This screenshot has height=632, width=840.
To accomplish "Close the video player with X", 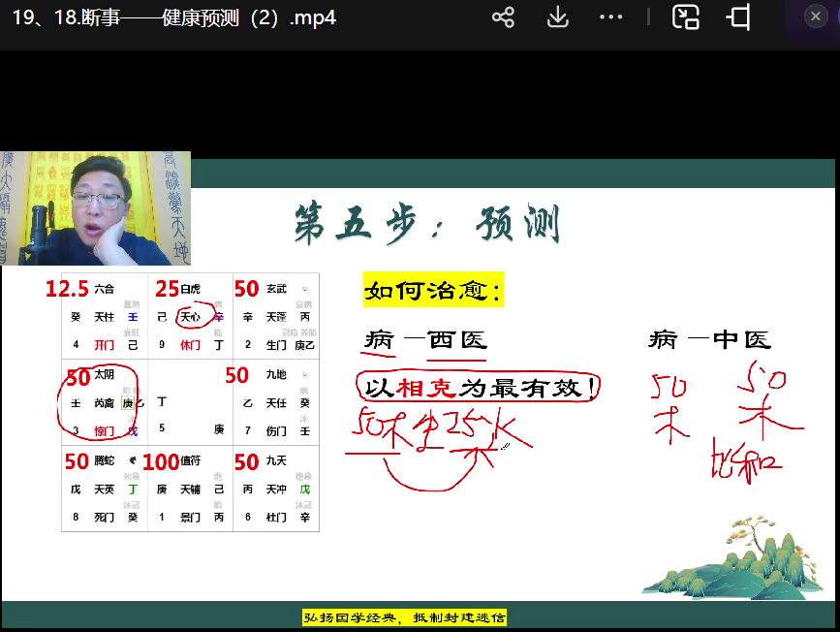I will click(815, 16).
